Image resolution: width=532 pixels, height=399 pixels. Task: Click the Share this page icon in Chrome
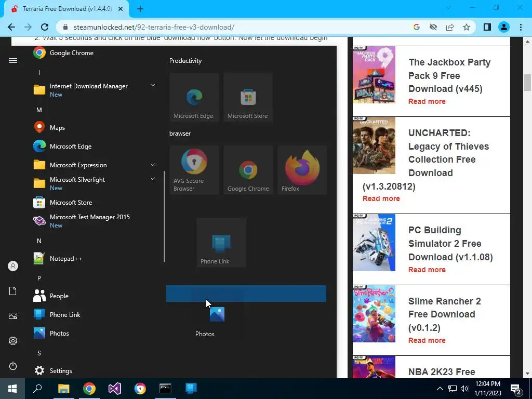450,27
